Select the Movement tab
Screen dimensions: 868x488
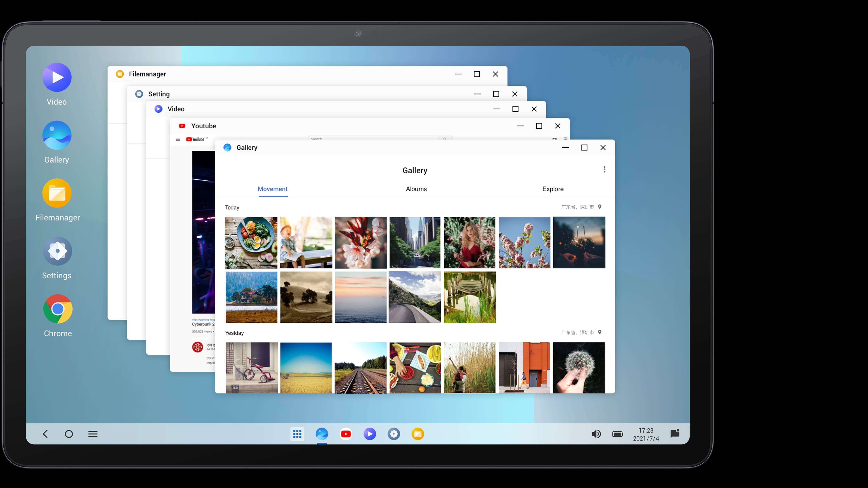click(x=273, y=189)
